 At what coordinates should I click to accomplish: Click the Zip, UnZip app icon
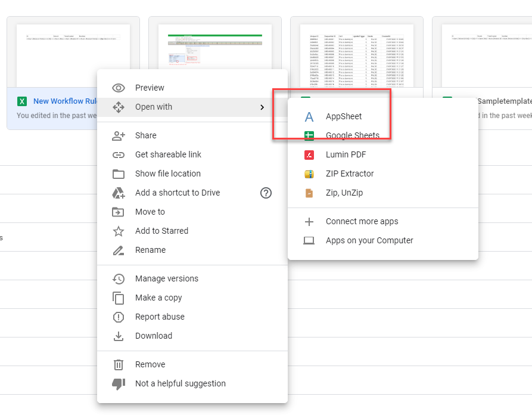[309, 193]
